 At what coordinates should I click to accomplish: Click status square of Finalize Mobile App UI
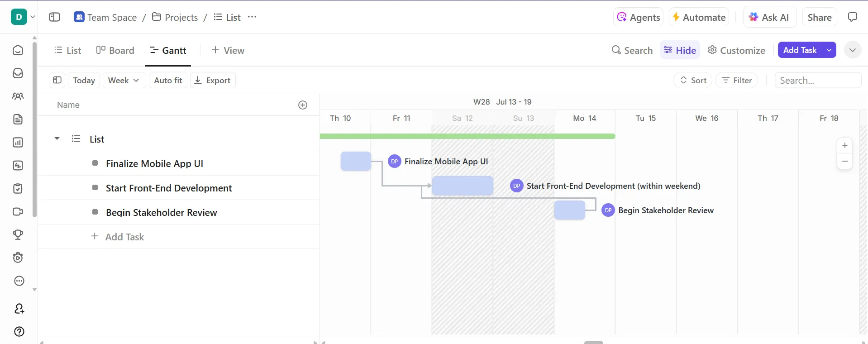click(x=95, y=163)
